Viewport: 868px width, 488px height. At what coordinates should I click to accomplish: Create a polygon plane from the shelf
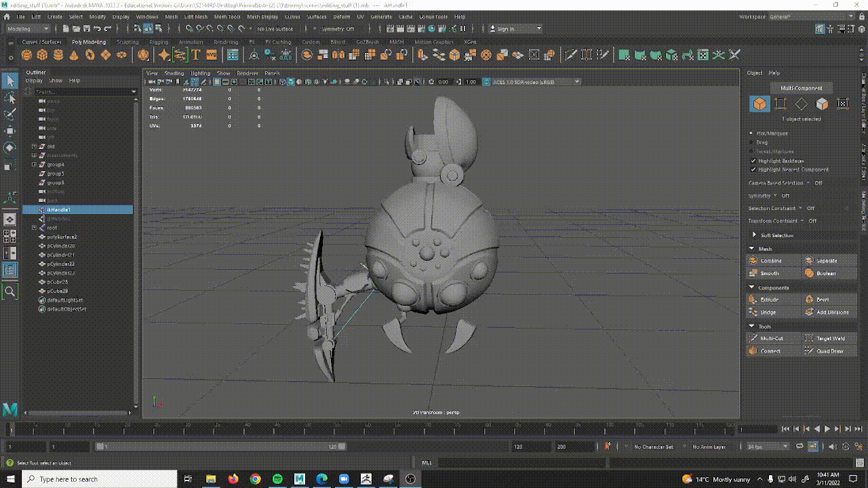[x=106, y=55]
